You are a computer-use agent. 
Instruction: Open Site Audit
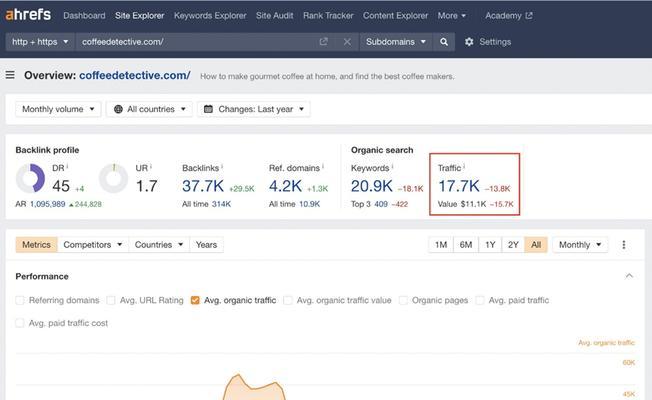tap(274, 15)
